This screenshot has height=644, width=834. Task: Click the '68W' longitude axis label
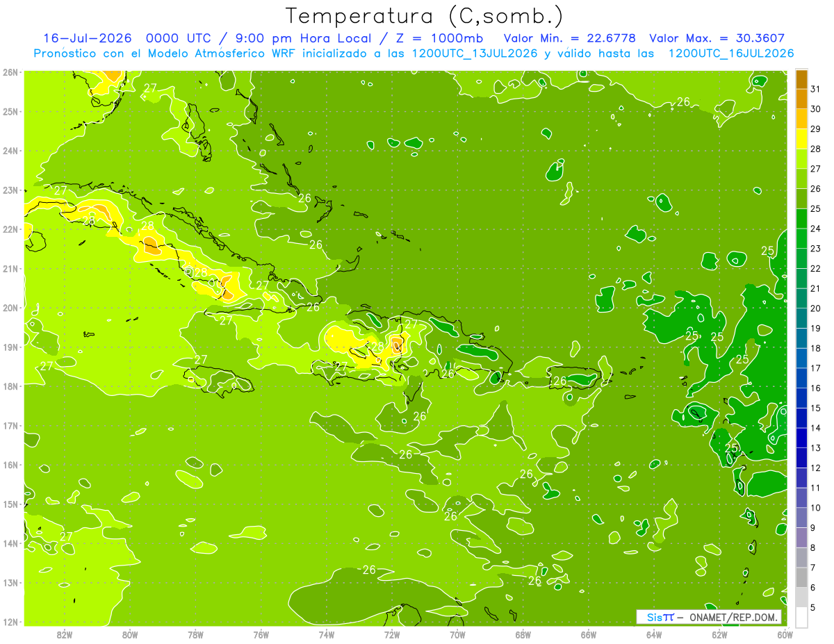[x=523, y=634]
